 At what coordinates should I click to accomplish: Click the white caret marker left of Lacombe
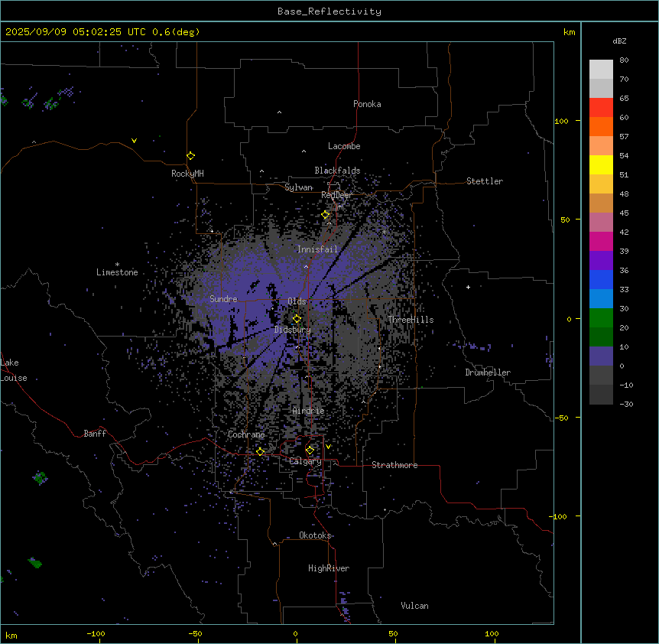tap(304, 151)
